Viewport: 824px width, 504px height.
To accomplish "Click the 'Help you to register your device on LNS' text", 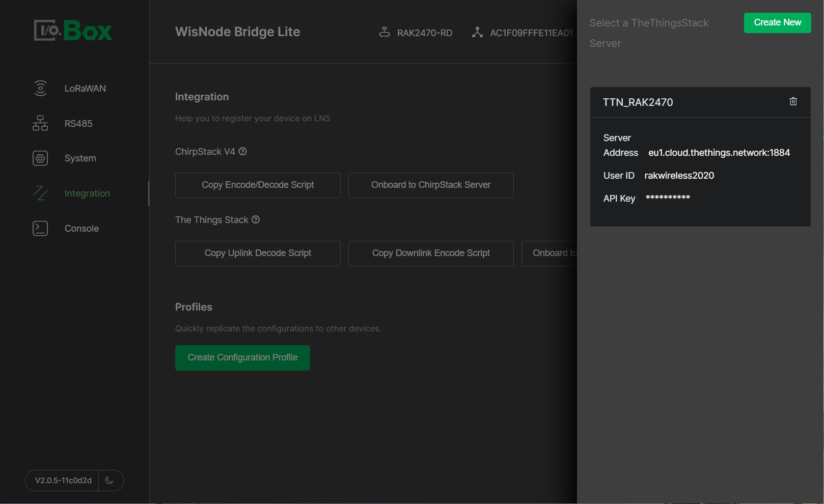I will pos(253,118).
